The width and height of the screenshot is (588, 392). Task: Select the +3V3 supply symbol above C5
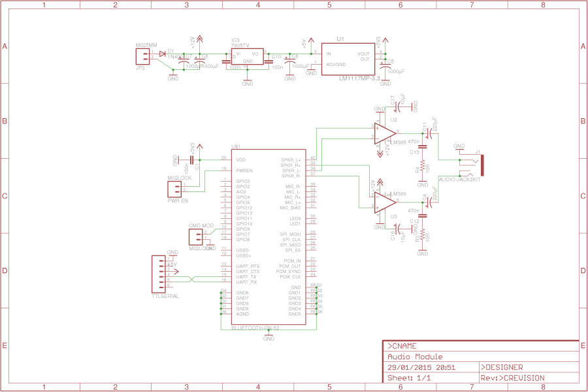[x=385, y=41]
